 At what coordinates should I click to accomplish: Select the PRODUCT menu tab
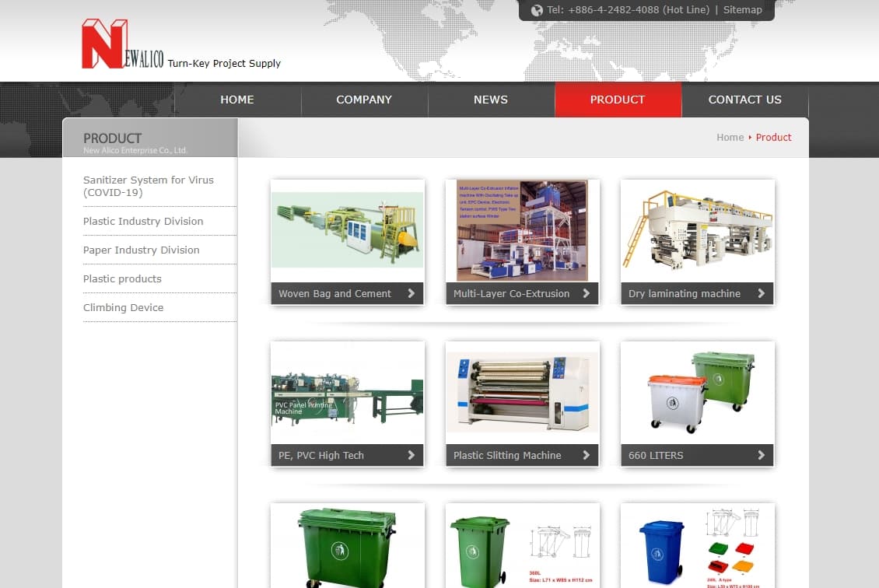point(618,100)
